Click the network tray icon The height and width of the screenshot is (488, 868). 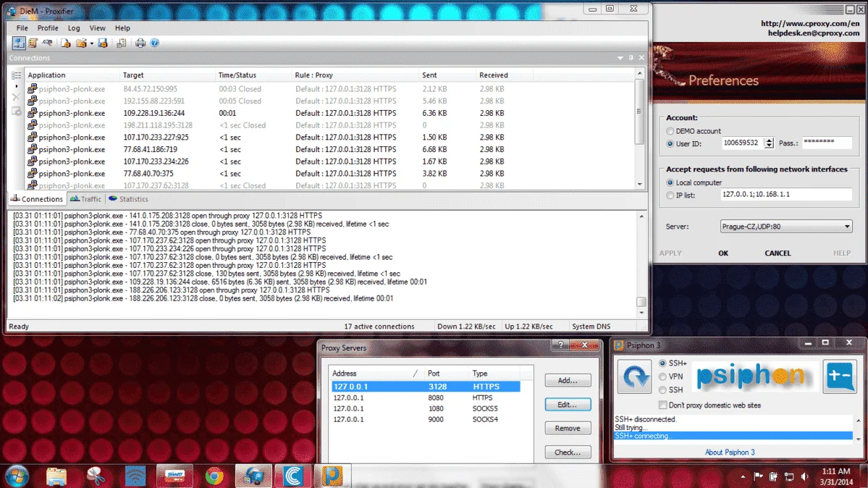pos(789,476)
